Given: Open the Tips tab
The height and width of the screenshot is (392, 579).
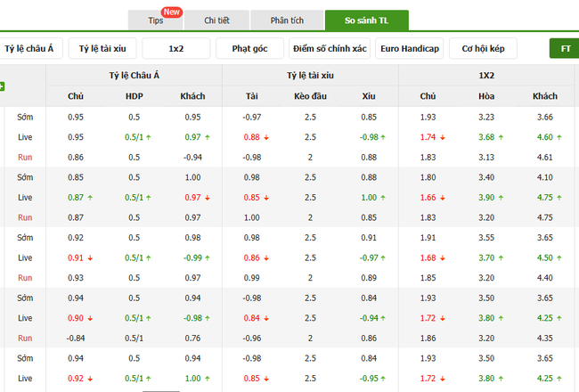Looking at the screenshot, I should coord(156,20).
